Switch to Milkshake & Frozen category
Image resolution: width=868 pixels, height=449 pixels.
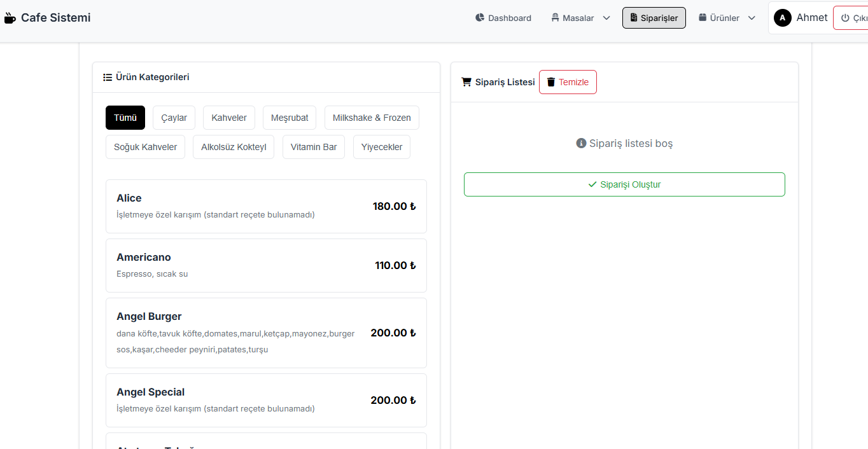[x=372, y=118]
